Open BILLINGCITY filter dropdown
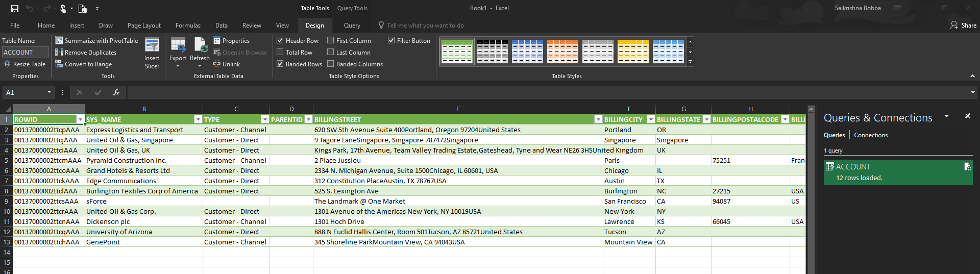The image size is (980, 274). tap(651, 119)
